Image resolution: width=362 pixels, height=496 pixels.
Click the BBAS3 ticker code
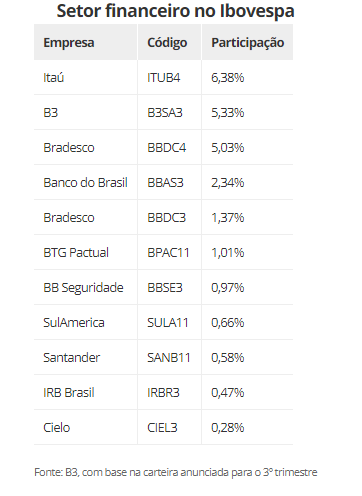[165, 183]
